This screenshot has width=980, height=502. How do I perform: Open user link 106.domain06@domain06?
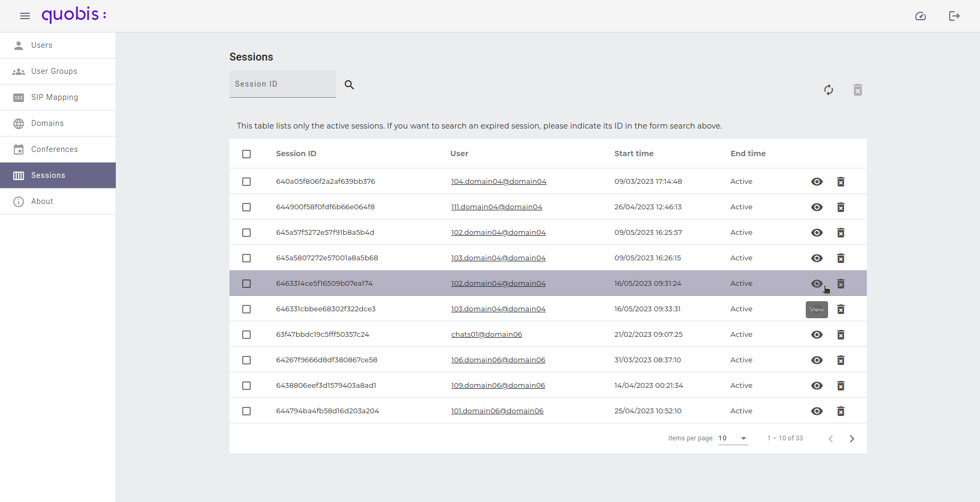(x=498, y=360)
